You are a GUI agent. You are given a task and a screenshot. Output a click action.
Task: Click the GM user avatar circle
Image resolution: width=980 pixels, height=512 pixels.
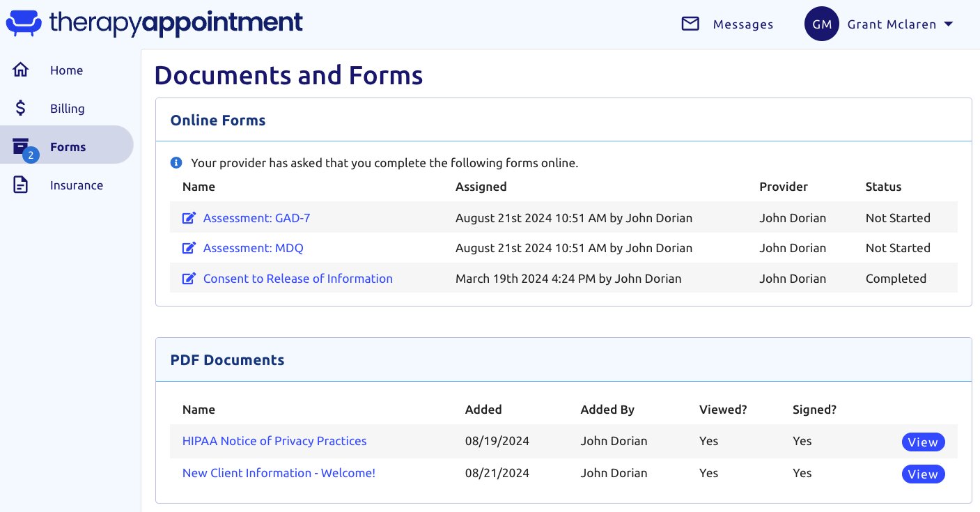pos(821,24)
